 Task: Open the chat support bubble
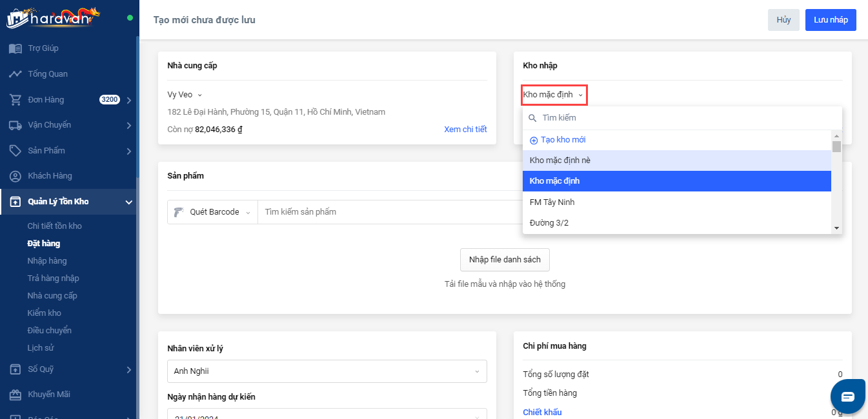(847, 396)
